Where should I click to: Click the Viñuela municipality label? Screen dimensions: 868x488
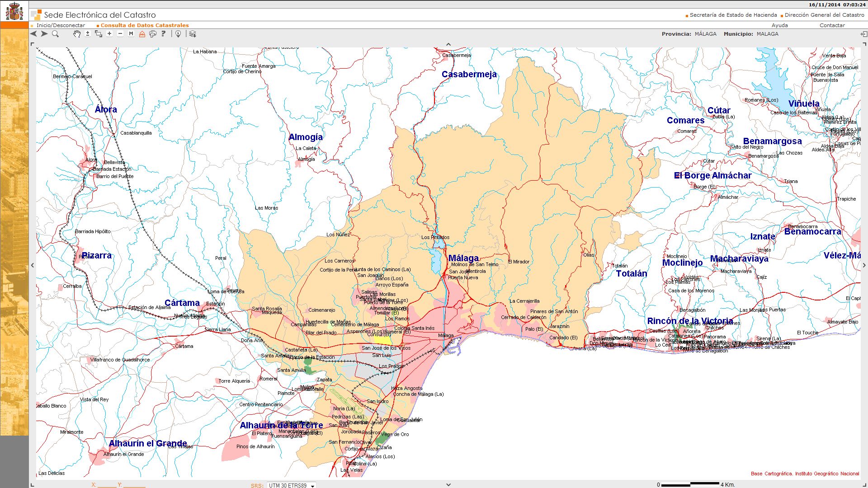point(804,103)
